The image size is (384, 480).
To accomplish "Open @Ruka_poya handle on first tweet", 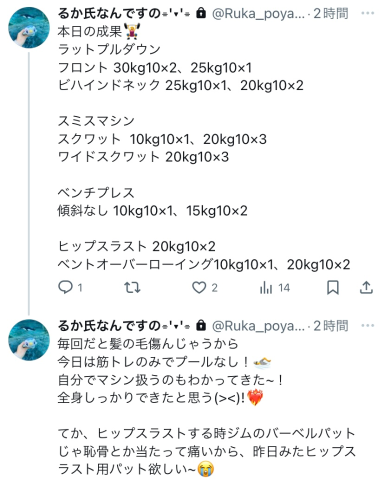I will (x=258, y=14).
